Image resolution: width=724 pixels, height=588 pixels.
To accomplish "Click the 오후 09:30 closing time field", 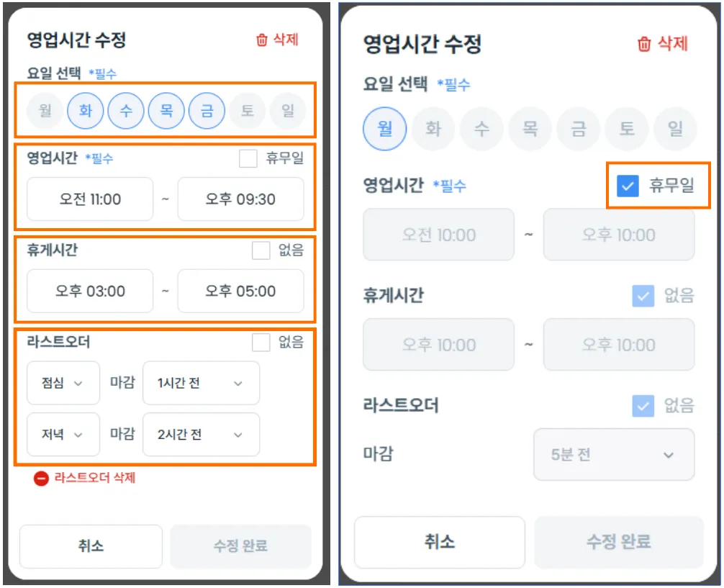I will [240, 199].
